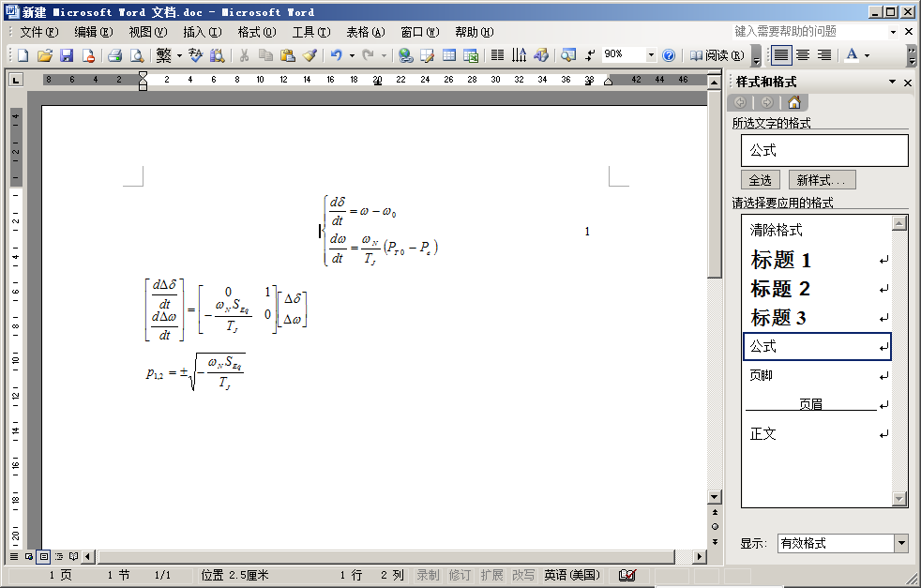The height and width of the screenshot is (588, 921).
Task: Toggle right alignment
Action: (x=824, y=55)
